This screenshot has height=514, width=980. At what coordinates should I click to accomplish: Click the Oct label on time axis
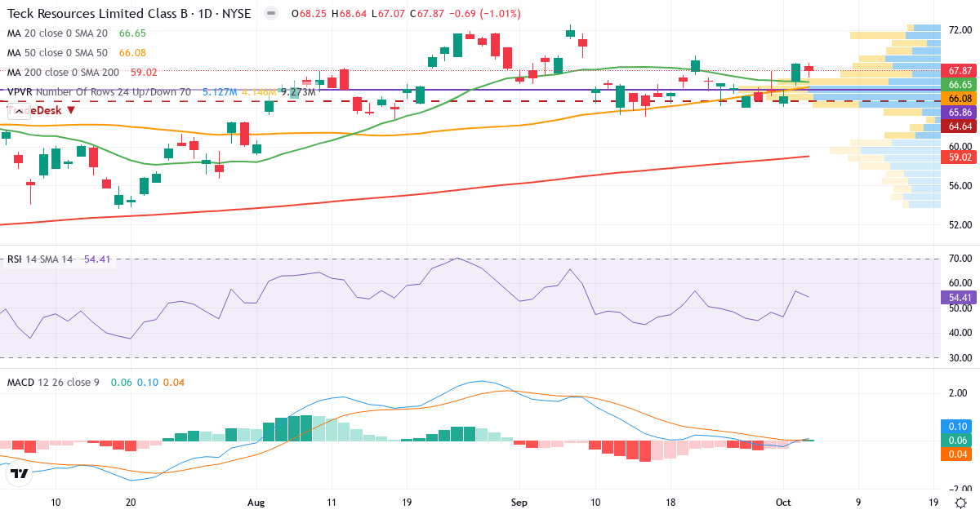tap(783, 503)
